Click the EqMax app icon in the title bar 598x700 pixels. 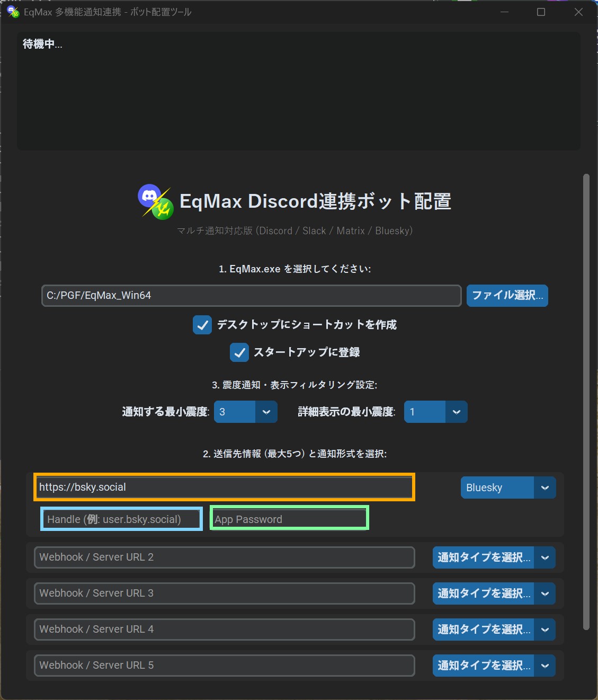point(13,12)
